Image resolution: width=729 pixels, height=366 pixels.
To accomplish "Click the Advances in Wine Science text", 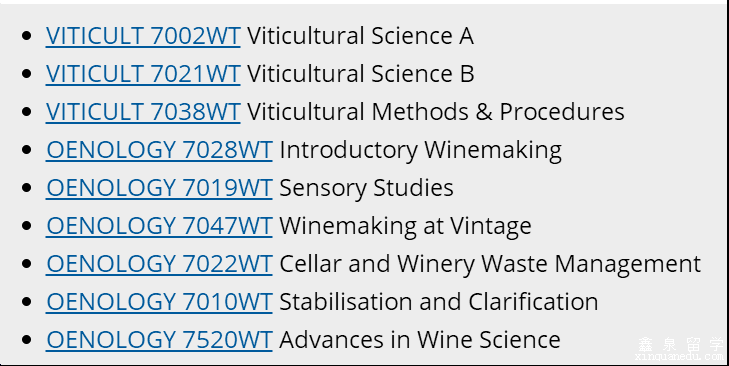I will 420,340.
